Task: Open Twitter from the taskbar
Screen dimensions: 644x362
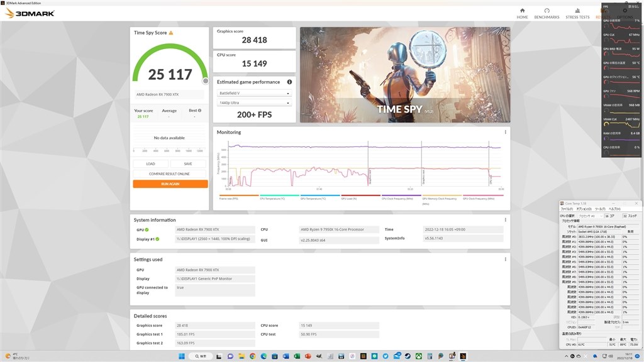Action: (x=386, y=356)
